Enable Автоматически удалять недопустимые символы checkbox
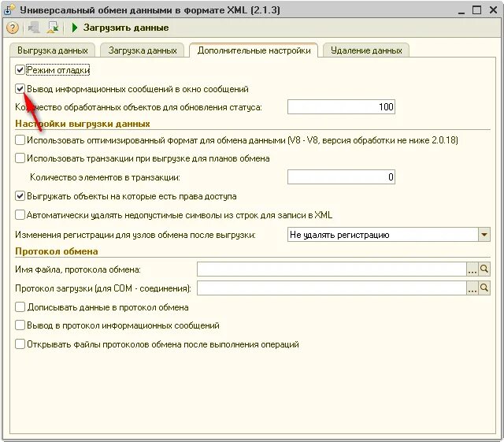 click(20, 215)
